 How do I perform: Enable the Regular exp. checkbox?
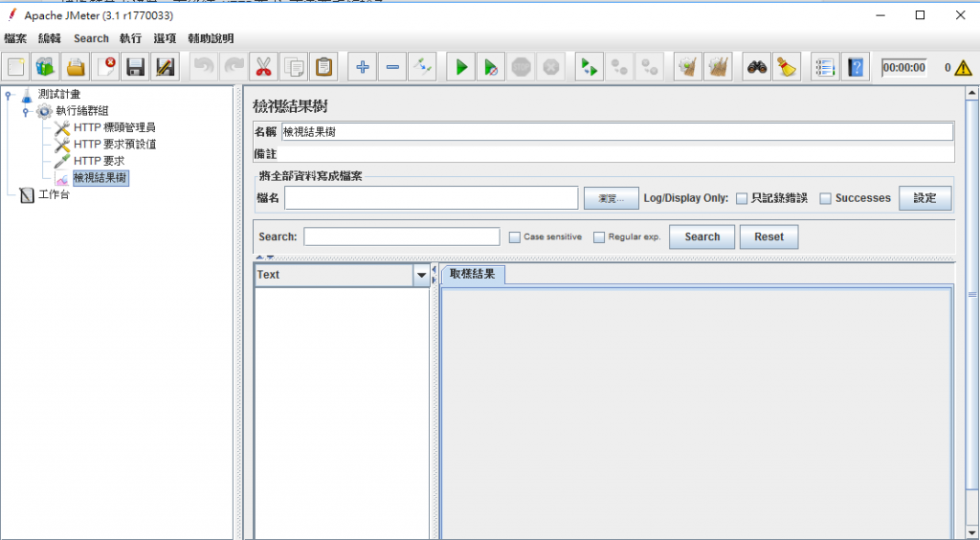599,237
